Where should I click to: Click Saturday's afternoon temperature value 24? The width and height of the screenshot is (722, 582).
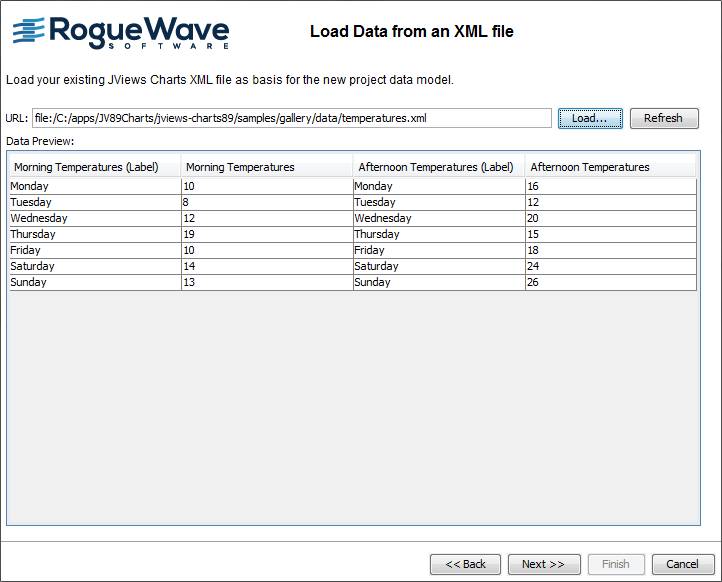pos(610,266)
